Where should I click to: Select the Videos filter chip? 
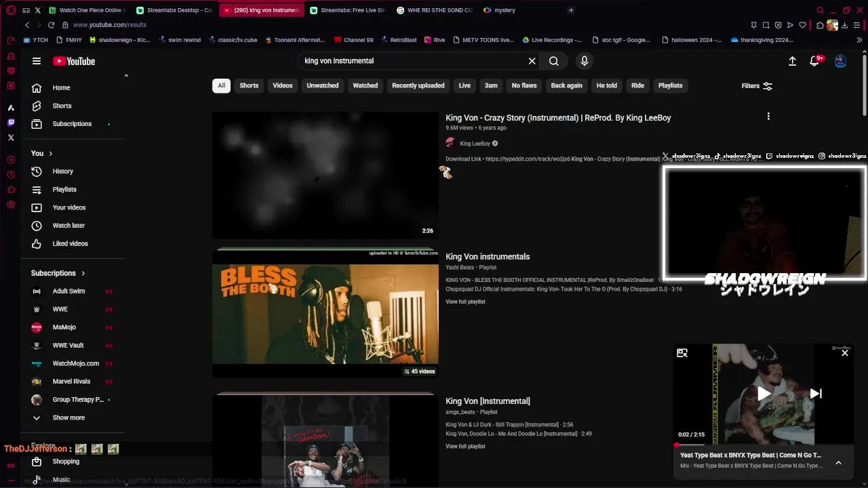pos(283,85)
